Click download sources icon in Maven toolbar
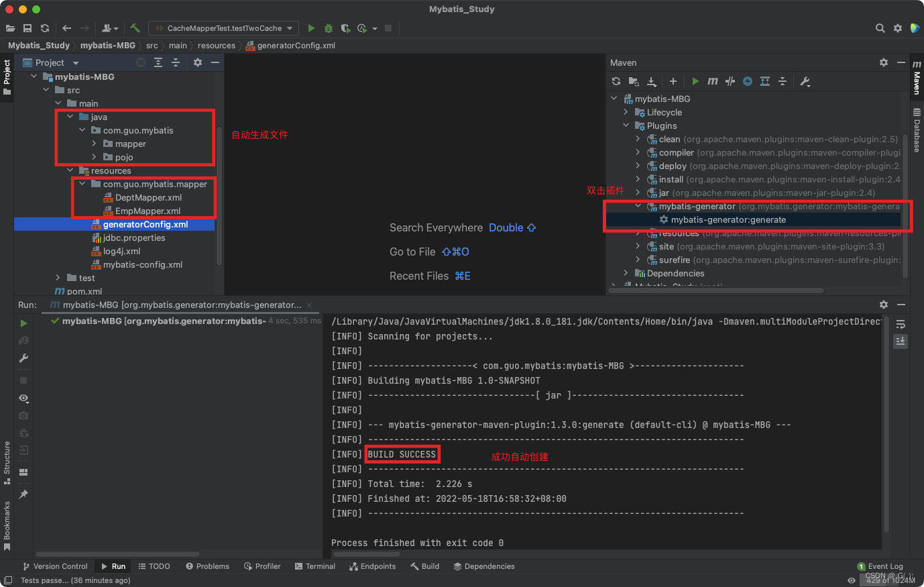The width and height of the screenshot is (924, 587). coord(651,81)
